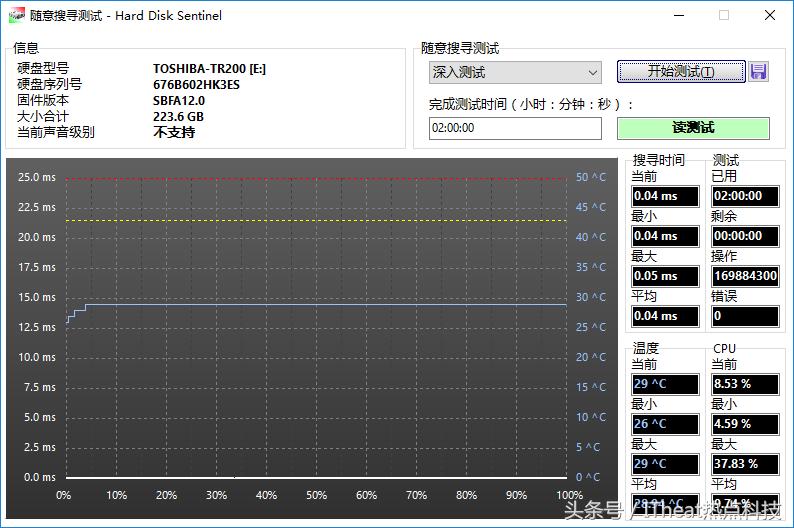Click the current seek time 0.04 ms value
794x528 pixels.
[665, 196]
